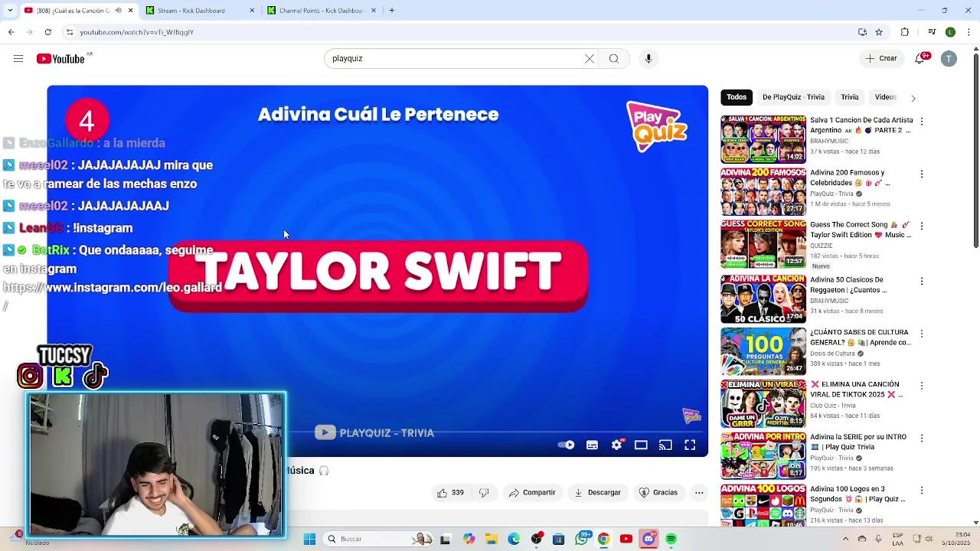Open the Chrome extensions puzzle icon
The image size is (980, 551).
pyautogui.click(x=905, y=32)
